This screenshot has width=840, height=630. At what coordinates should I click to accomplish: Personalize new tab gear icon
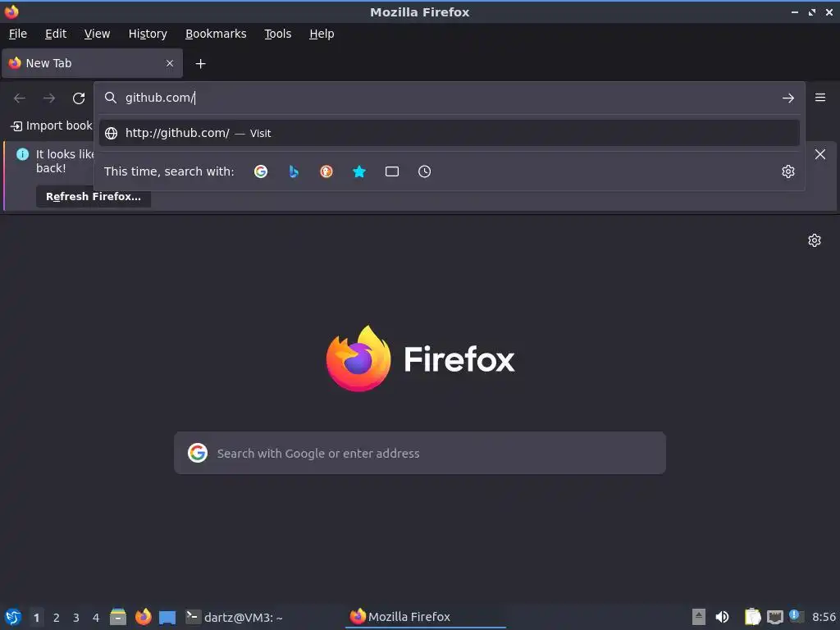(815, 240)
